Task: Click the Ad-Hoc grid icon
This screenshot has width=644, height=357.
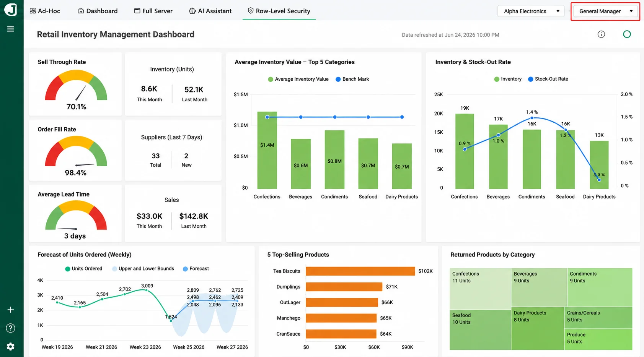Action: tap(33, 11)
